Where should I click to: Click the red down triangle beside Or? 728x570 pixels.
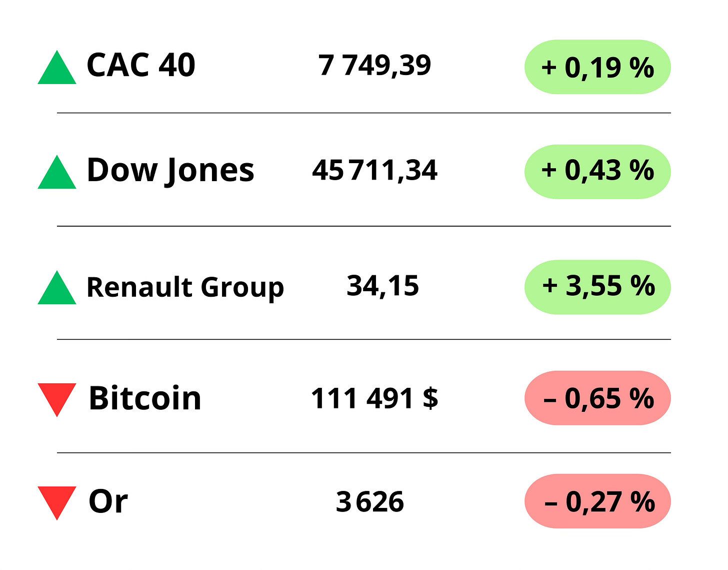57,500
